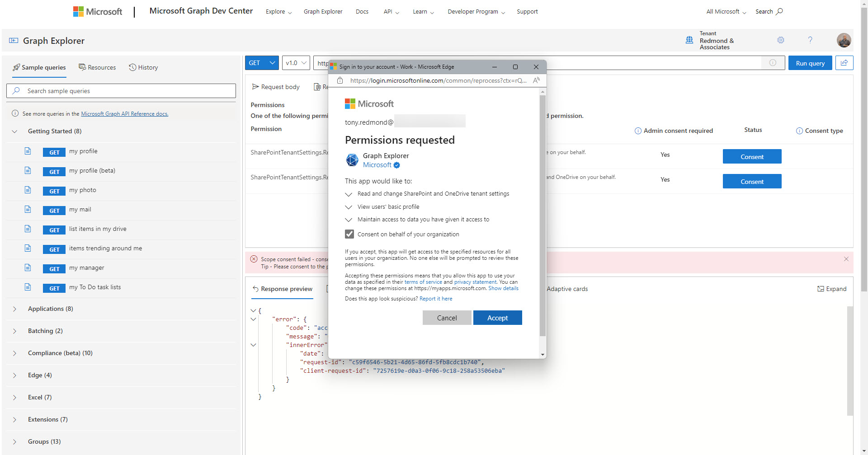Expand the Excel (7) category
The height and width of the screenshot is (455, 868).
(14, 398)
